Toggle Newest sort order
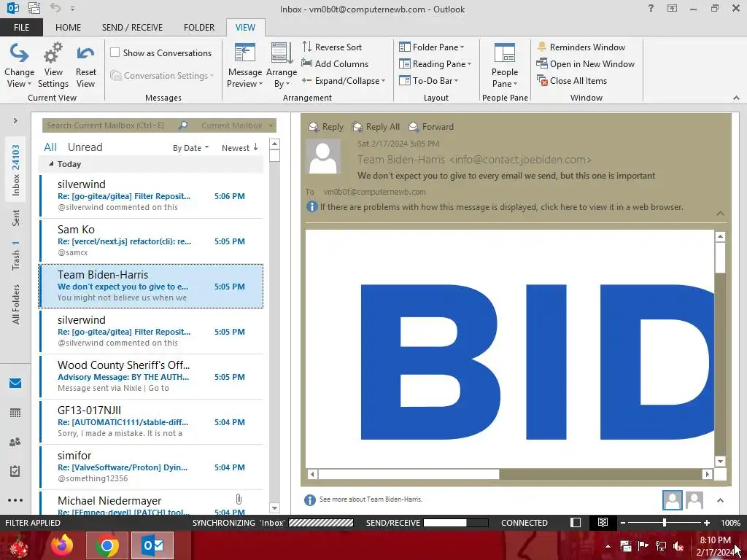 pyautogui.click(x=239, y=147)
